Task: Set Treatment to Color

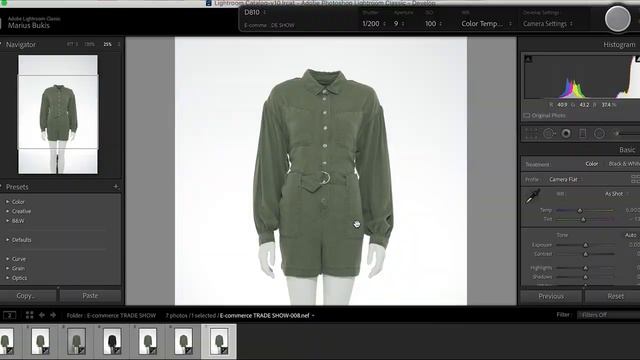Action: pos(592,164)
